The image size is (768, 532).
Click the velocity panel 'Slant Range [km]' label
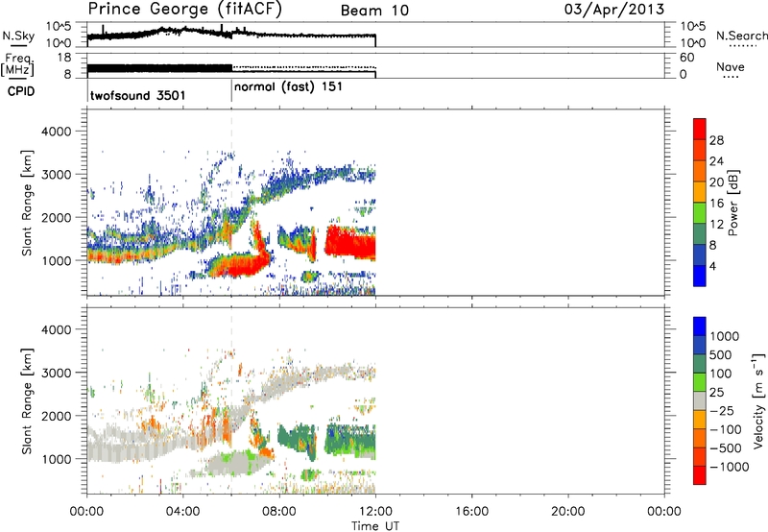tap(27, 401)
